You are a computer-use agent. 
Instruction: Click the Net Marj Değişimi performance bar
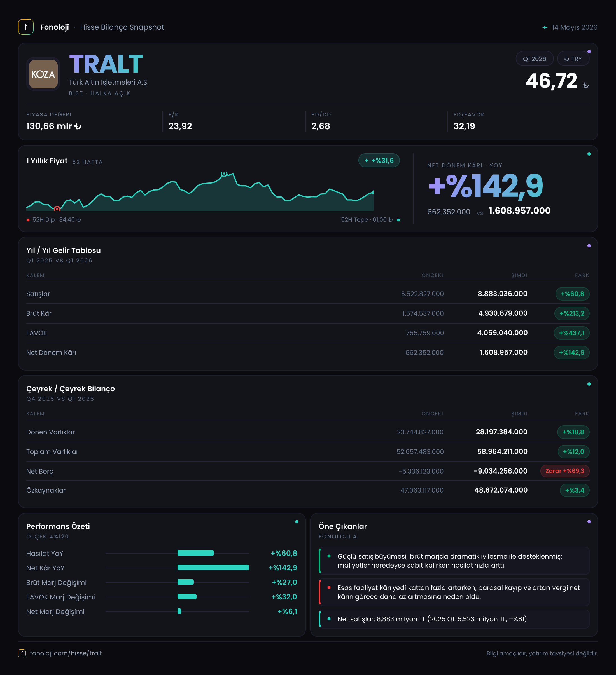click(x=179, y=611)
